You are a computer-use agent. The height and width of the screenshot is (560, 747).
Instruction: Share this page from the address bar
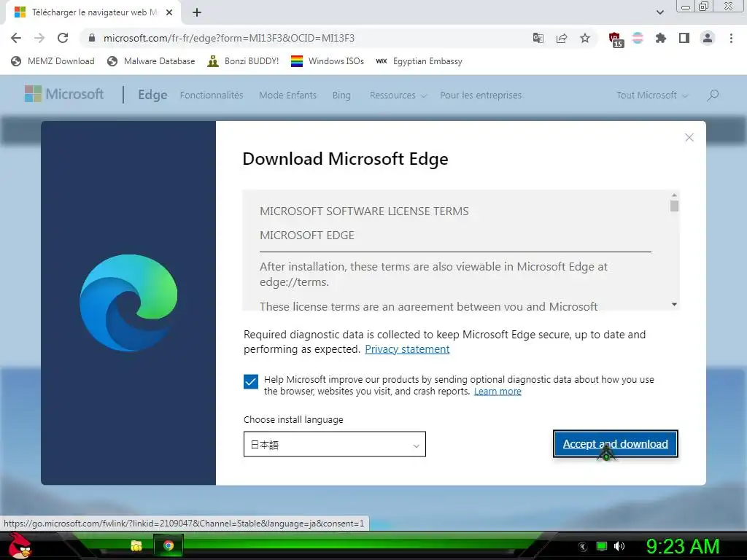(562, 38)
